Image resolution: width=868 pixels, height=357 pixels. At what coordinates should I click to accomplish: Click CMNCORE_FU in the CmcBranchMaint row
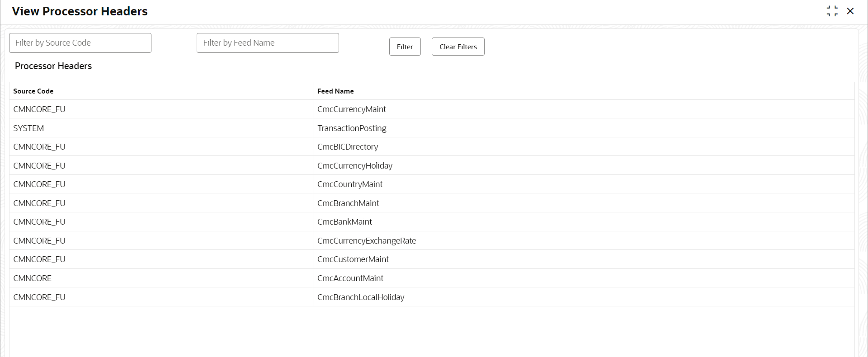click(x=39, y=203)
